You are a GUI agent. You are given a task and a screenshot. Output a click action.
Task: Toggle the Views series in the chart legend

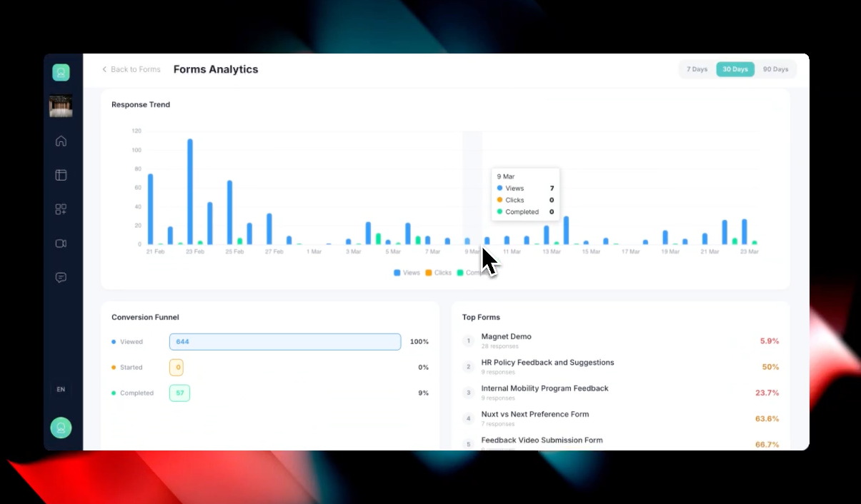pyautogui.click(x=406, y=272)
